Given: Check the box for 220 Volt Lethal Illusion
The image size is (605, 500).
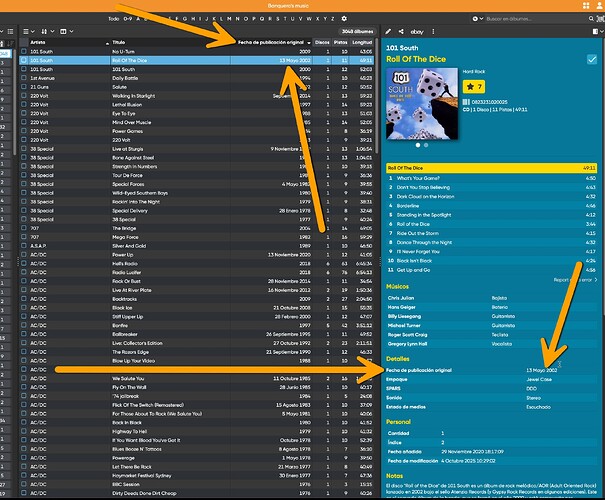Looking at the screenshot, I should point(24,105).
